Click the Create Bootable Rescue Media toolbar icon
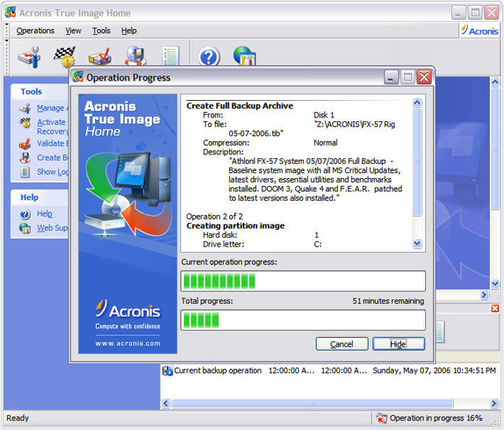The image size is (504, 430). (135, 56)
